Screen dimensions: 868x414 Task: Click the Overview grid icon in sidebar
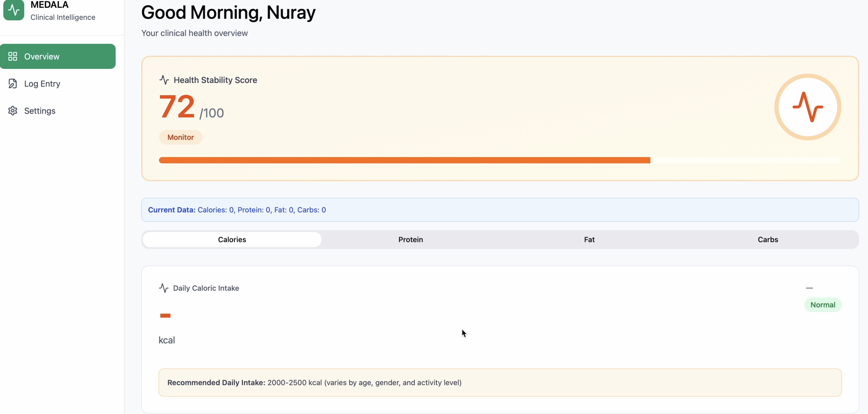(13, 56)
